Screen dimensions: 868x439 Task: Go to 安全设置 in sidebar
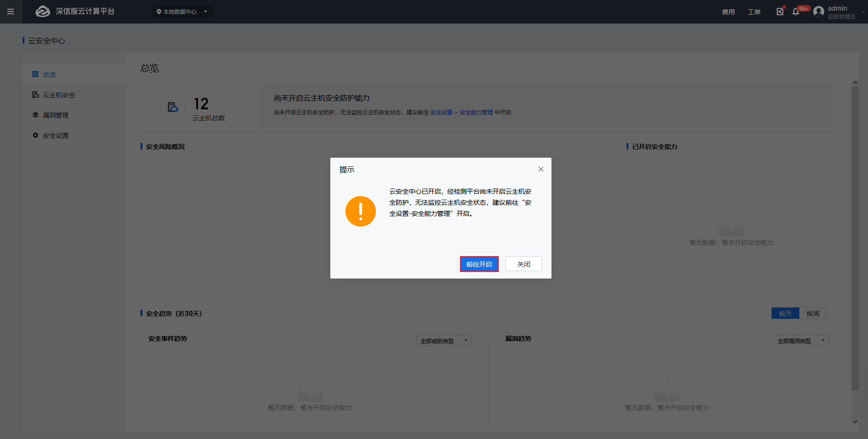[x=55, y=136]
